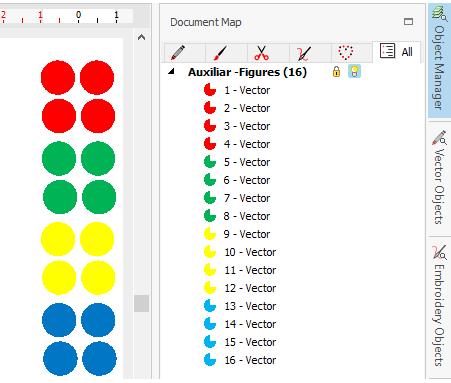Click the green icon of 7 - Vector

(x=210, y=198)
